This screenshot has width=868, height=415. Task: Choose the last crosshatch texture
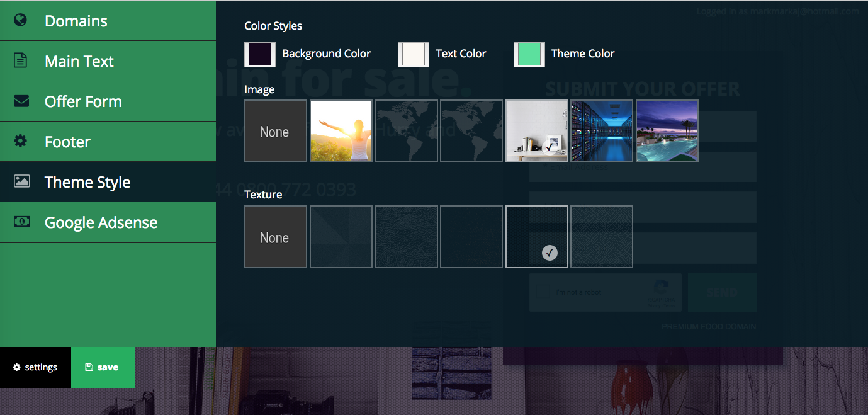[x=602, y=237]
